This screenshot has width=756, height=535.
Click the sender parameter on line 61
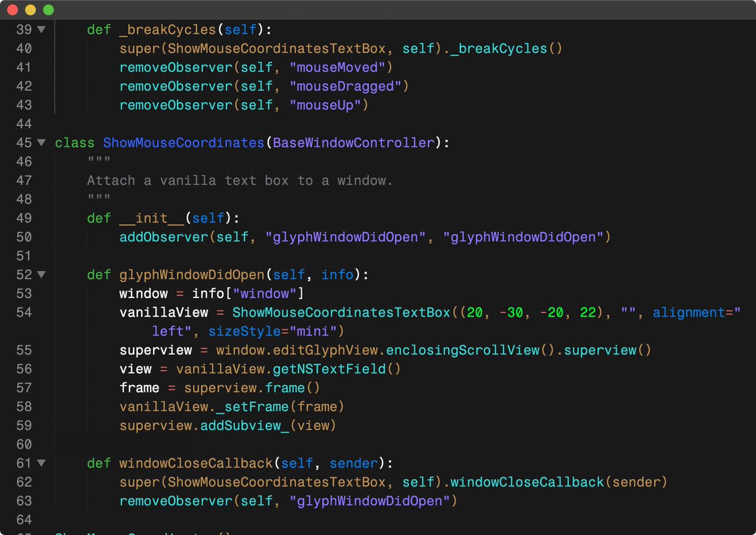tap(353, 464)
